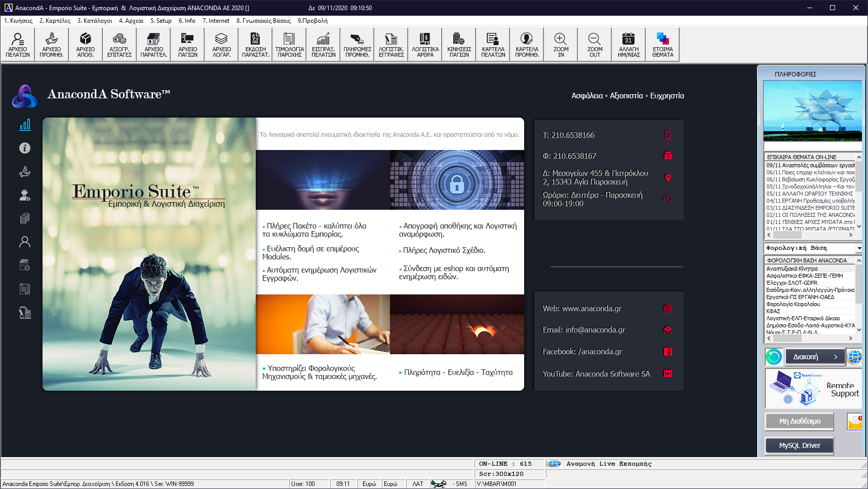
Task: Open TeamViewer Remote Support banner
Action: coord(813,389)
